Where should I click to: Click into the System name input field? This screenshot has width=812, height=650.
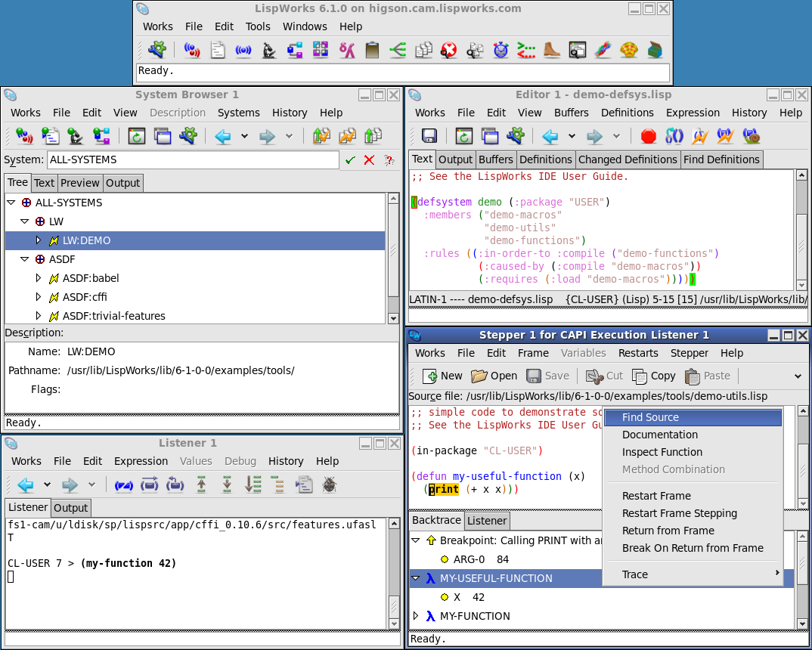click(193, 160)
